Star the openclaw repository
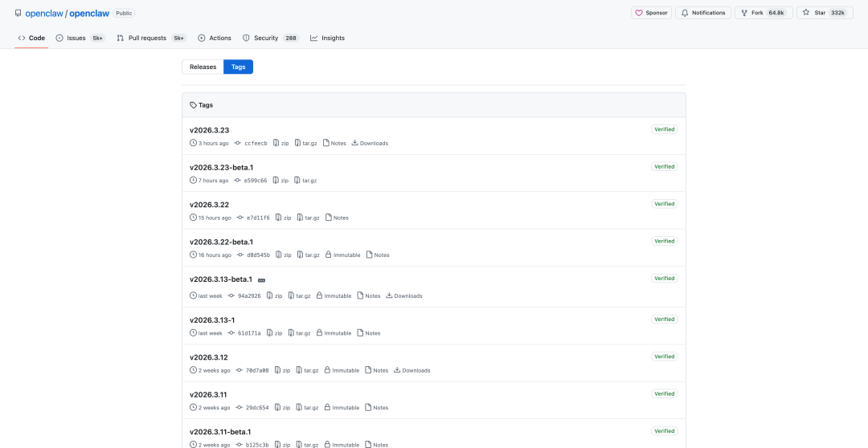 pos(825,13)
